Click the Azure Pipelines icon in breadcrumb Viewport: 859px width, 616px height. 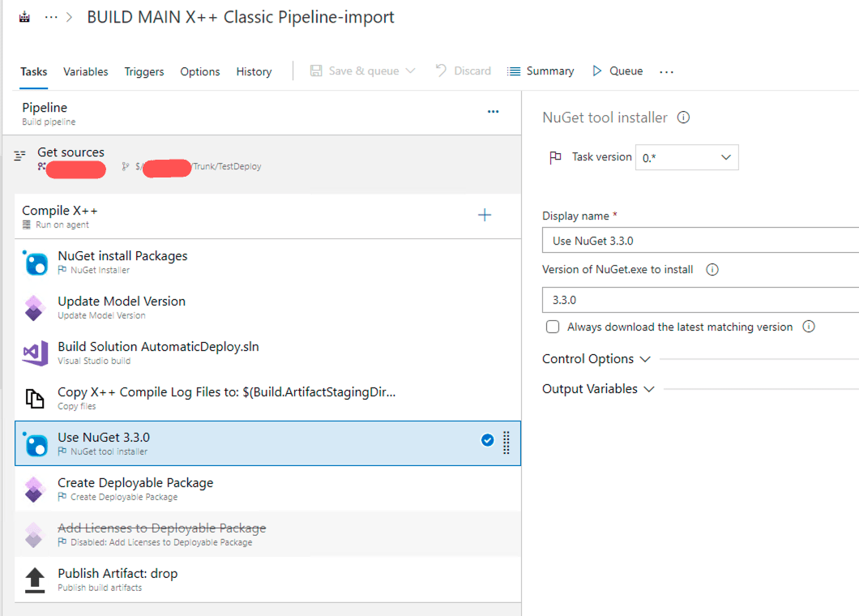click(24, 17)
